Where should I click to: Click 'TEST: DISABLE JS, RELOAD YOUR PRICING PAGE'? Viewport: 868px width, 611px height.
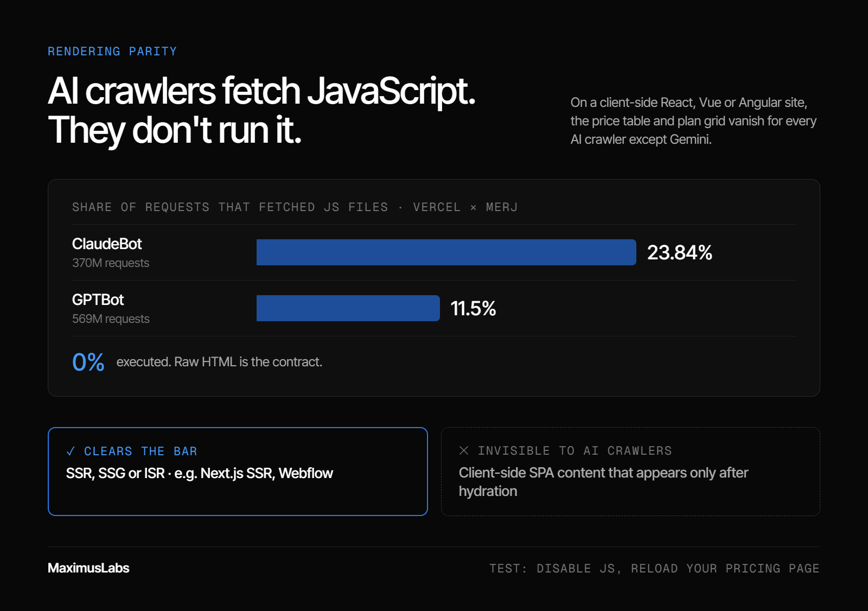pyautogui.click(x=654, y=569)
